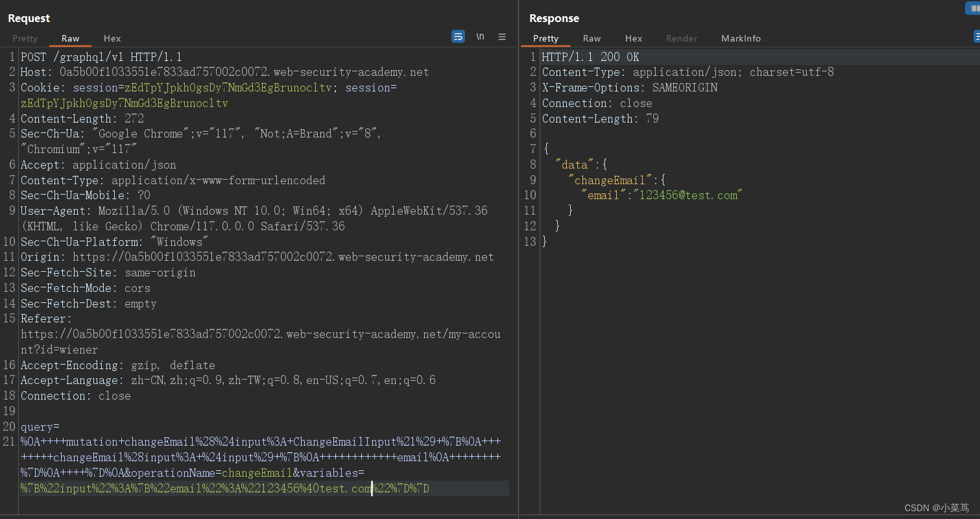Click the request 'Connection: close' header on line 18
The width and height of the screenshot is (980, 519).
pyautogui.click(x=76, y=396)
